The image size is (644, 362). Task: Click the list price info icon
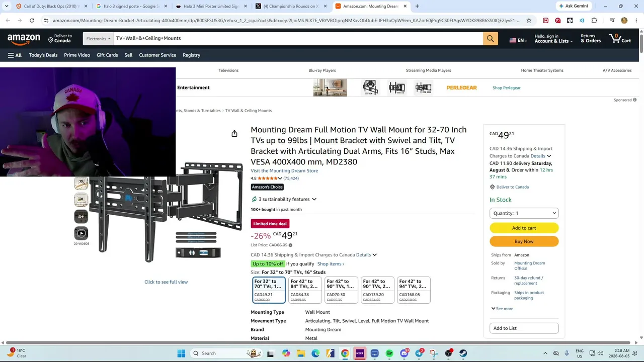290,245
